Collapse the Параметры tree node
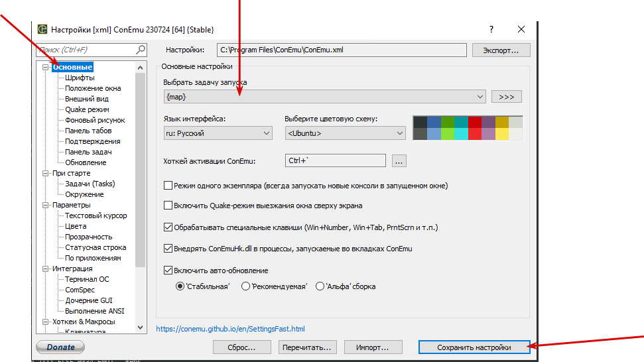The width and height of the screenshot is (644, 362). pyautogui.click(x=46, y=205)
